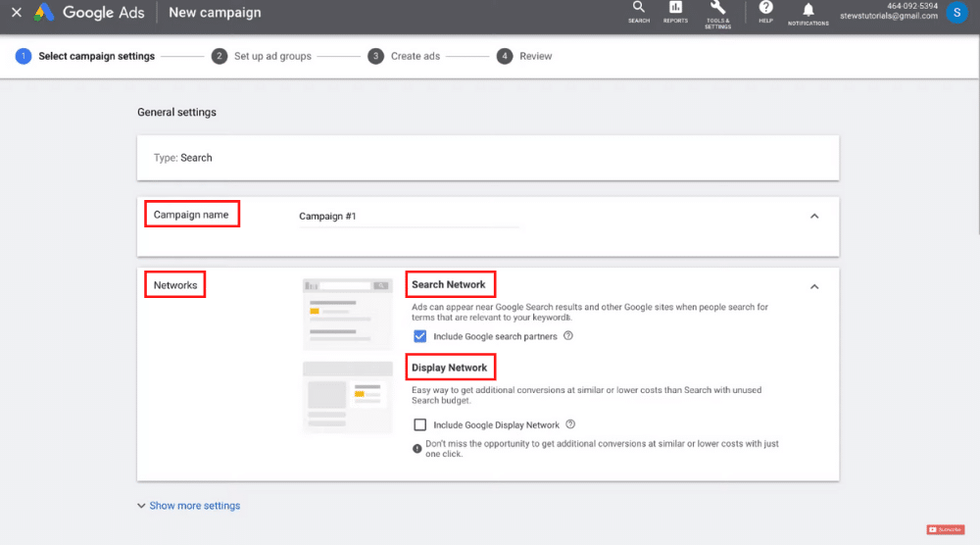Go to step 1 Select campaign settings
Viewport: 980px width, 545px height.
tap(85, 56)
